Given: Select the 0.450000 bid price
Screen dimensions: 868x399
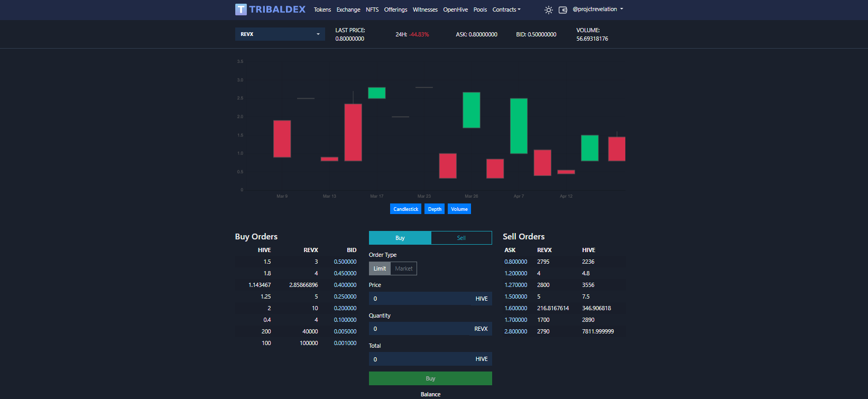Looking at the screenshot, I should 345,273.
